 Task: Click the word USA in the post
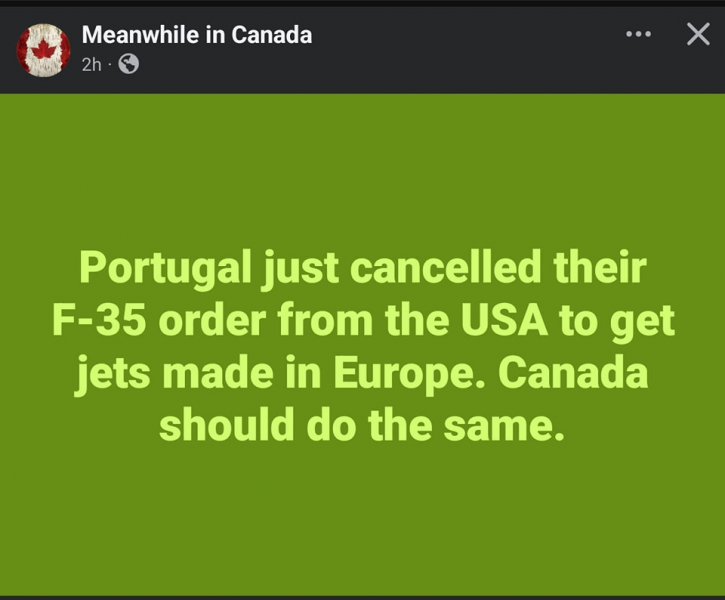pyautogui.click(x=505, y=320)
